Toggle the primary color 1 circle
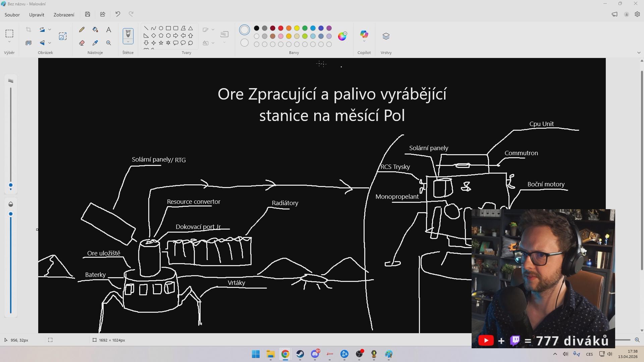The image size is (644, 362). pos(245,30)
